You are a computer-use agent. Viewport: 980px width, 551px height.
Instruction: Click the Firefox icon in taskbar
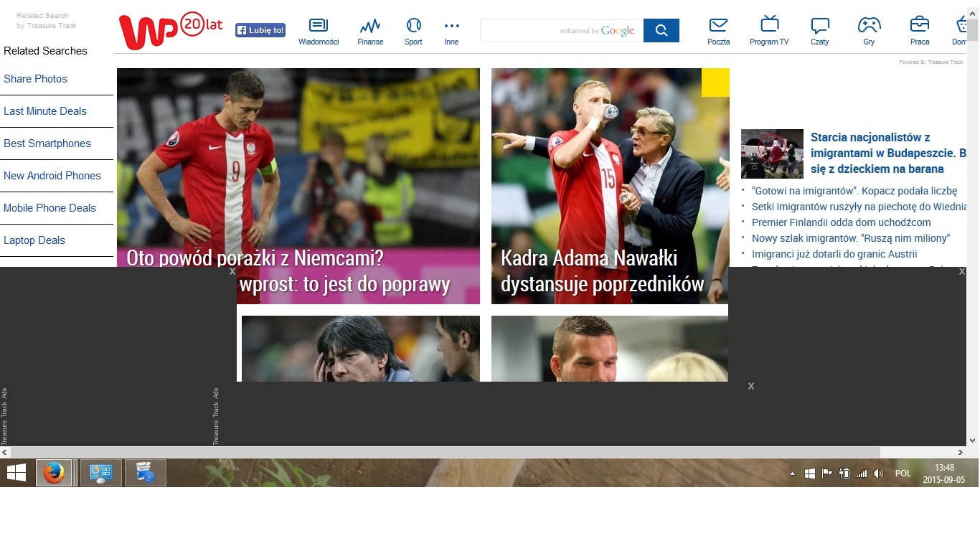point(54,474)
